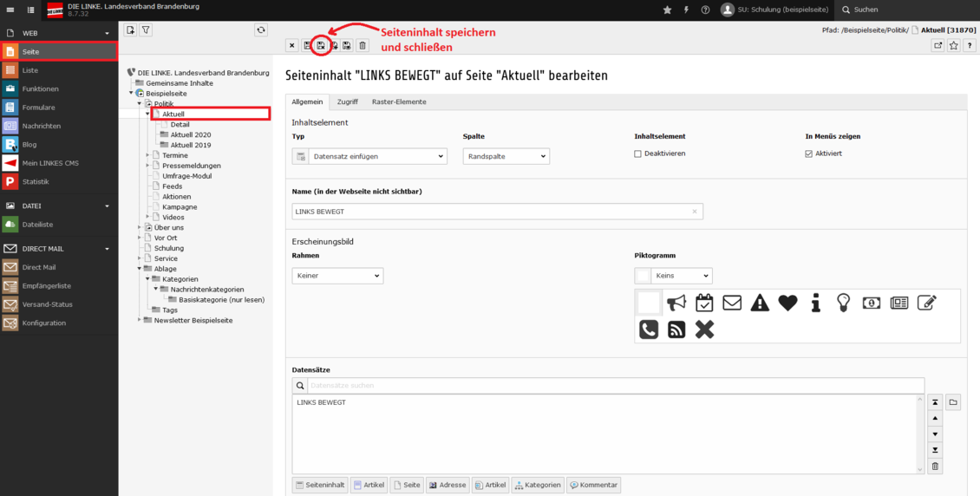The width and height of the screenshot is (980, 496).
Task: Click the Seiteninhalt record button
Action: [x=320, y=486]
